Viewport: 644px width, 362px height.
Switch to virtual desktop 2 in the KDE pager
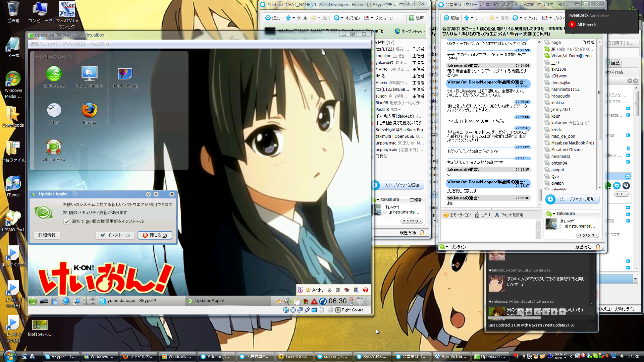[x=93, y=298]
